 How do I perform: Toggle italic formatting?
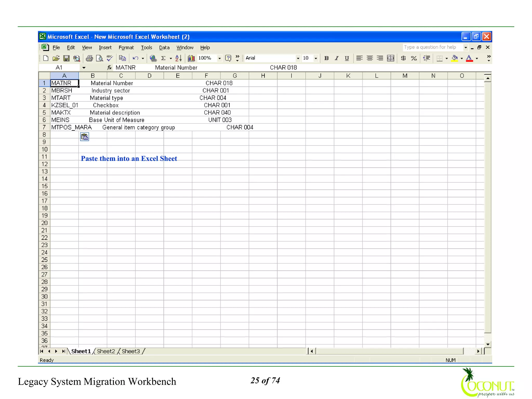coord(337,58)
